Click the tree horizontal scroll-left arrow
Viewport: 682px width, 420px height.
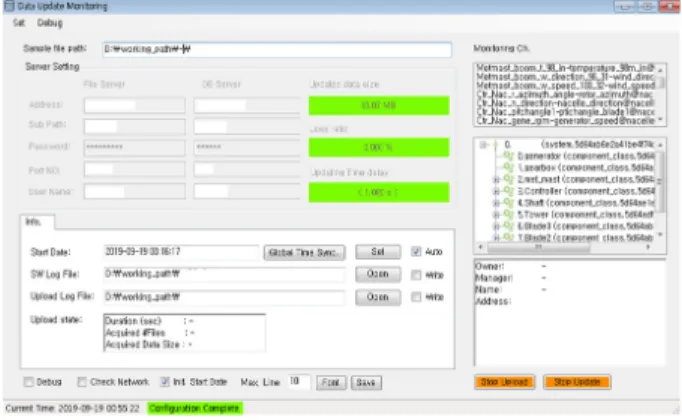(481, 247)
